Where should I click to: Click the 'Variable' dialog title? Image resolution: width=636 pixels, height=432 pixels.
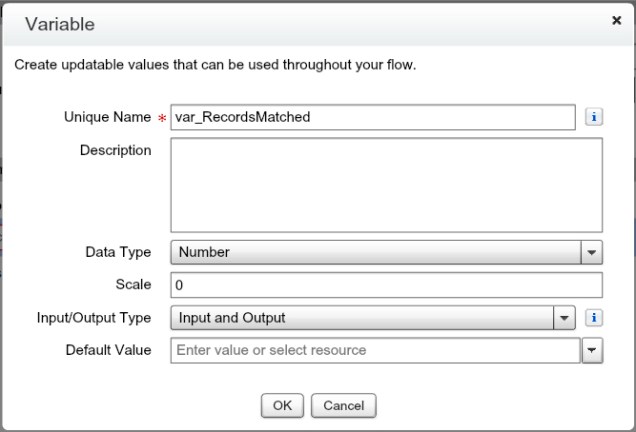point(61,23)
